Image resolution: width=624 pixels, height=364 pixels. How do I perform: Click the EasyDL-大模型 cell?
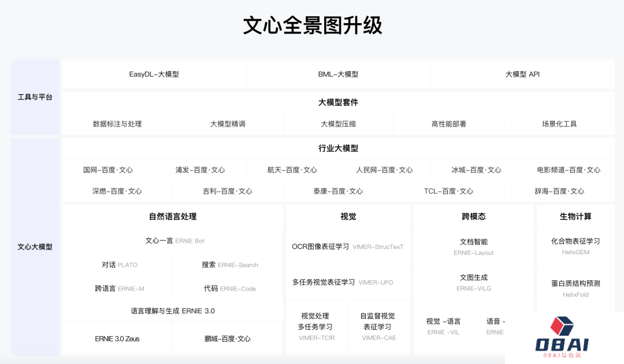(x=153, y=74)
